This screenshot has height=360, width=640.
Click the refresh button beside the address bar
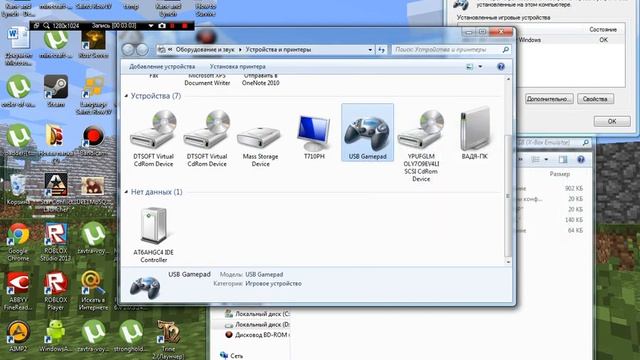pyautogui.click(x=382, y=49)
